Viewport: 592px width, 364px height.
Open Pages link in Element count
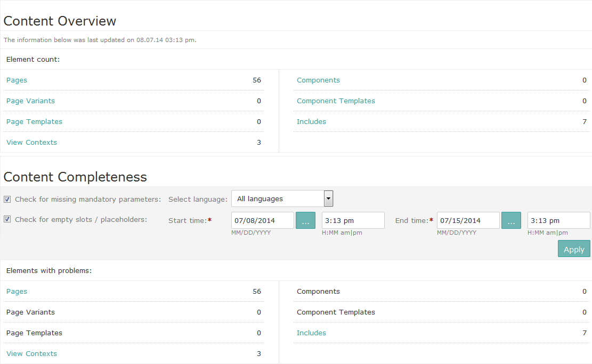click(17, 80)
